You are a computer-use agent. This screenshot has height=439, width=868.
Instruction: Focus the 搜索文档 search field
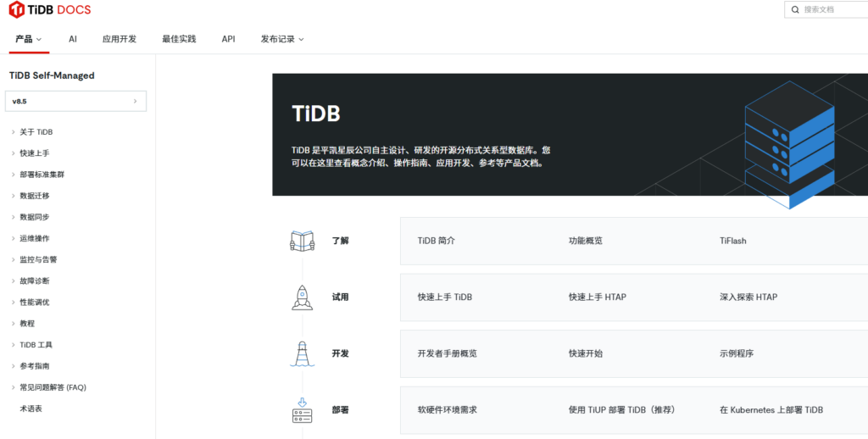tap(826, 9)
